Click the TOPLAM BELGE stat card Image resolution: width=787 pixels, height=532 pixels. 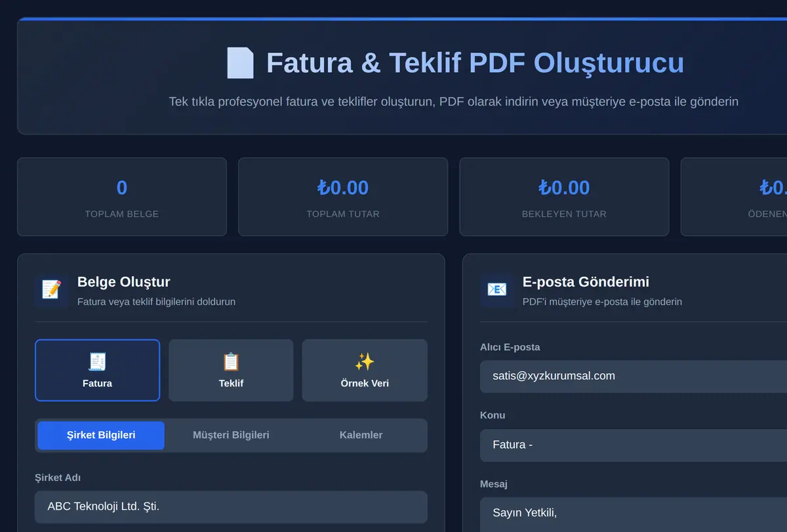[x=122, y=197]
